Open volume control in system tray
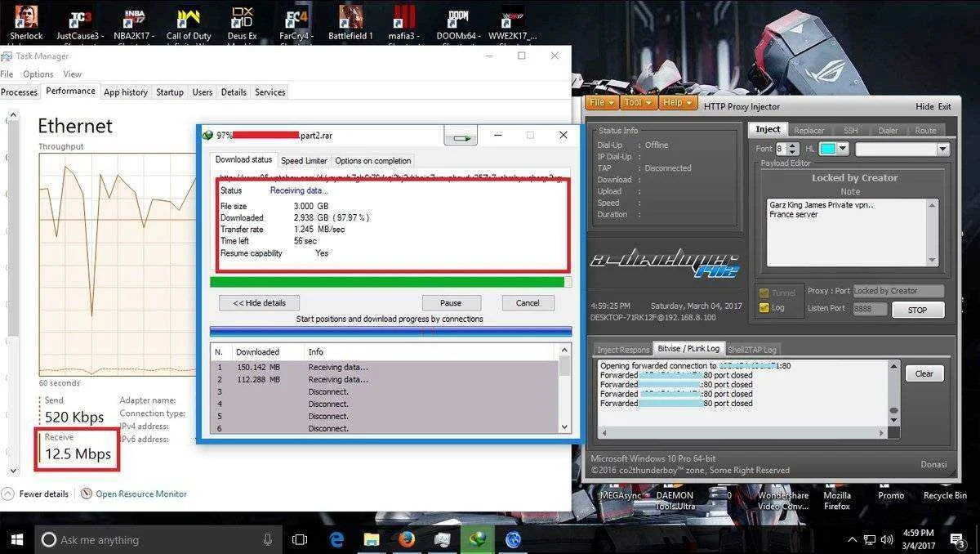Screen dimensions: 980x554 coord(888,539)
